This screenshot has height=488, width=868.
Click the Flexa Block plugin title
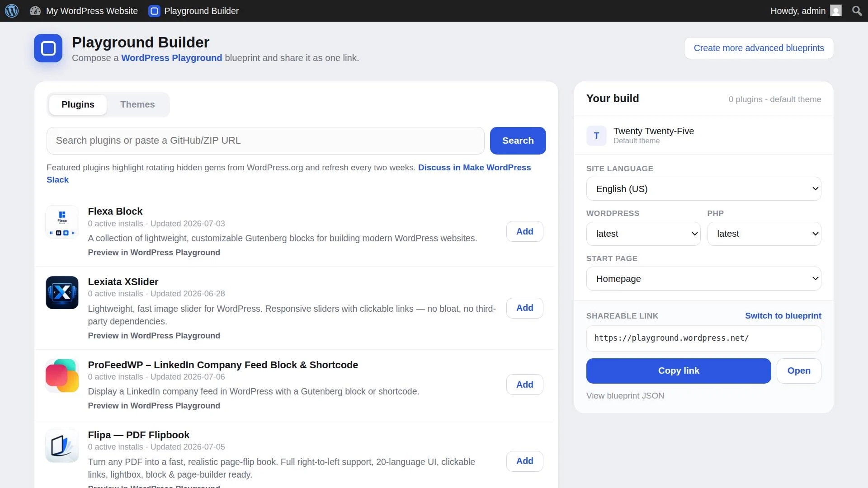(x=115, y=211)
